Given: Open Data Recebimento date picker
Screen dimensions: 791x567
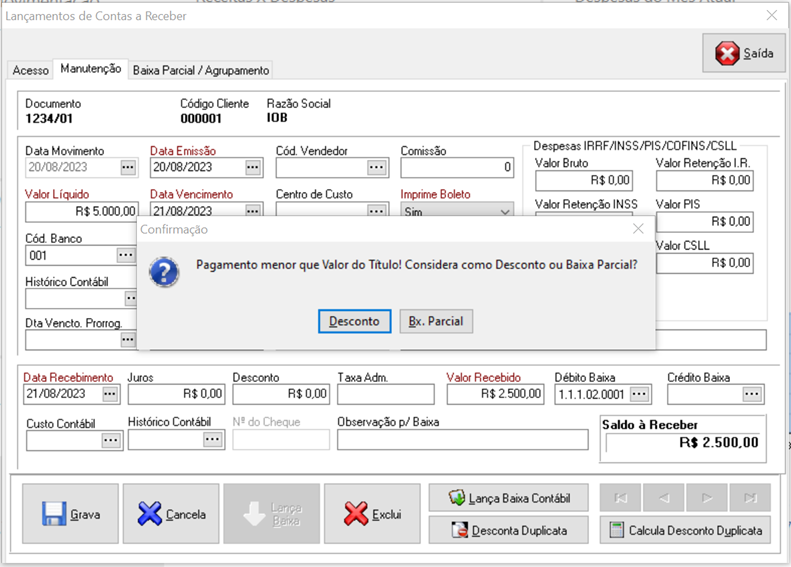Looking at the screenshot, I should (110, 394).
